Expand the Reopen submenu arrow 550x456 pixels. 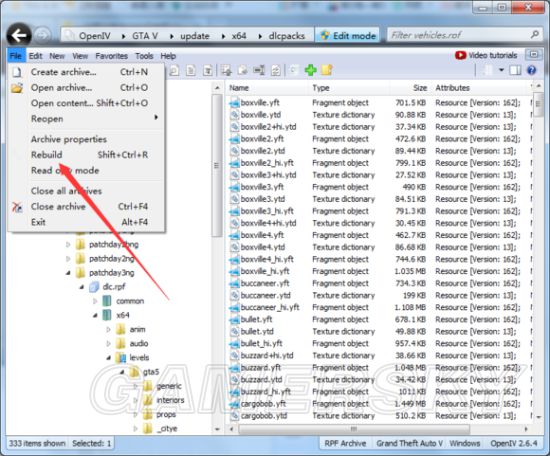[156, 118]
